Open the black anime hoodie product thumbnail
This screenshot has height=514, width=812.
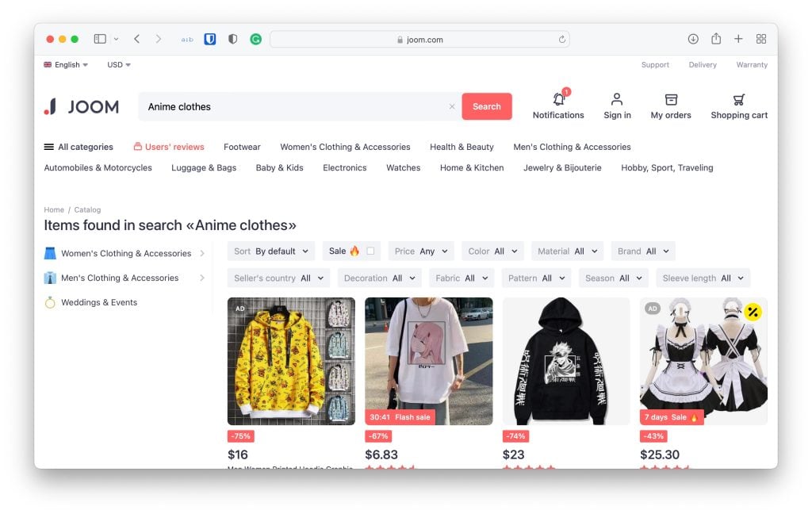click(566, 361)
